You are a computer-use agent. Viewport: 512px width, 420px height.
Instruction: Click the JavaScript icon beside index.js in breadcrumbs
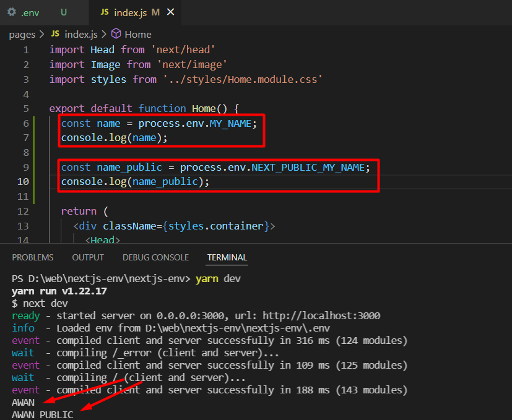tap(55, 34)
